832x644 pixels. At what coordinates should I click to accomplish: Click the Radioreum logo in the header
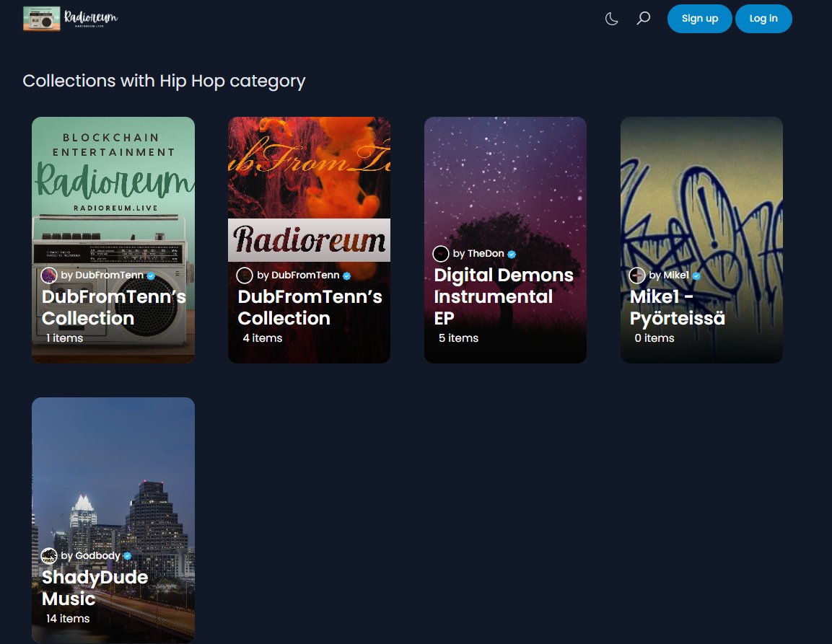(x=71, y=19)
